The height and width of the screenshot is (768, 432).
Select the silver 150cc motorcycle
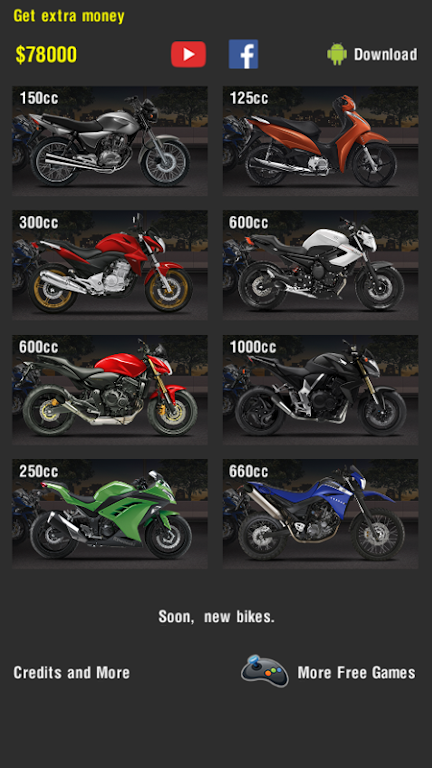(x=110, y=141)
